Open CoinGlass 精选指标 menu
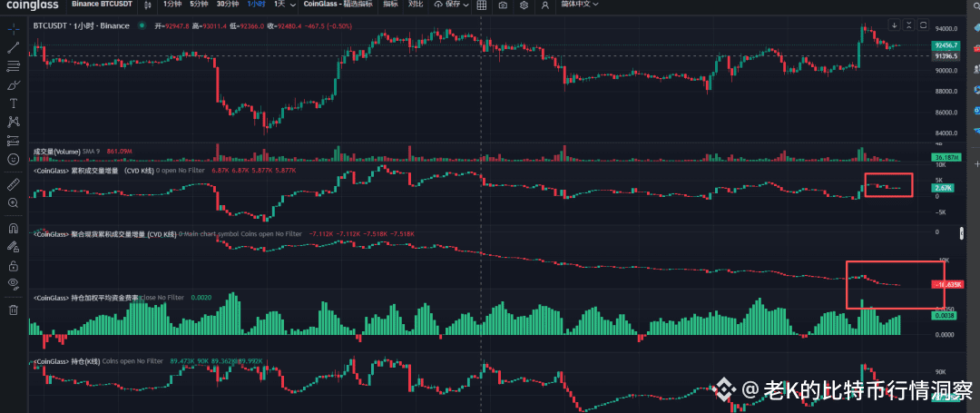 pos(338,4)
